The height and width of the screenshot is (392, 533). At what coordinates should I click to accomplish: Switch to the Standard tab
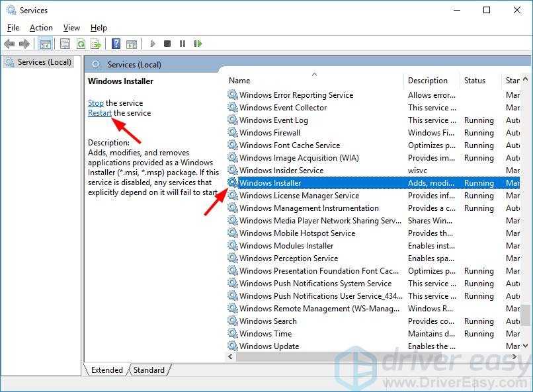[x=149, y=370]
